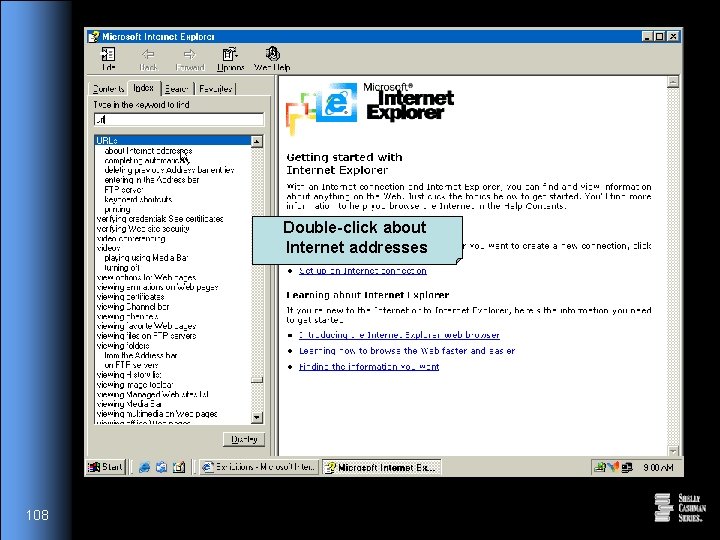Select 'viewing files on FTP servers'
Screen dimensions: 720x540
146,336
